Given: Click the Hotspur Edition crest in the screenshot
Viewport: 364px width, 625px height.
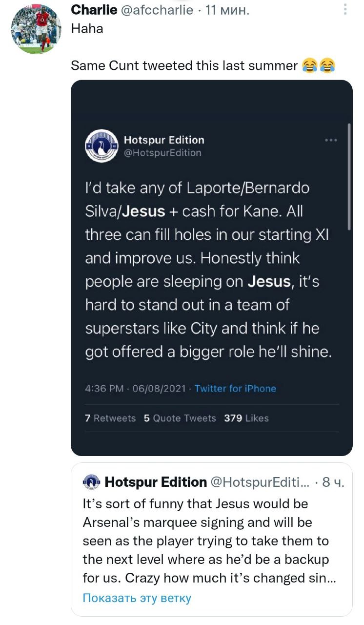Looking at the screenshot, I should pos(101,146).
